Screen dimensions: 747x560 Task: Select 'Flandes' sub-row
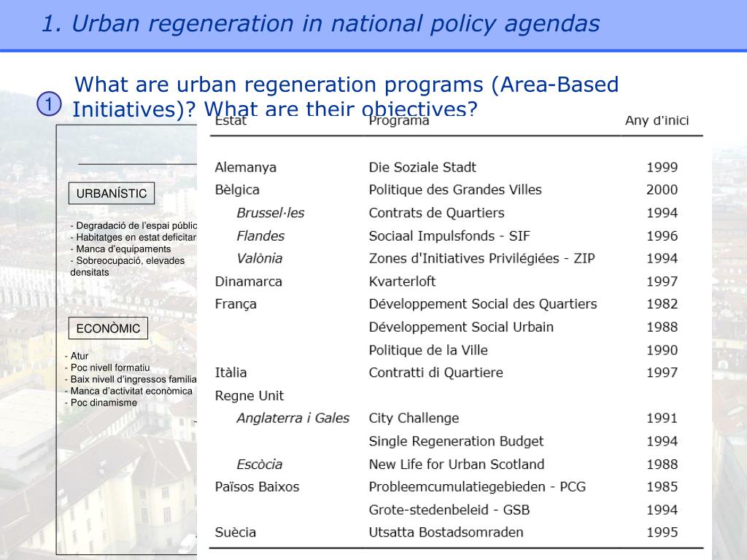(260, 236)
